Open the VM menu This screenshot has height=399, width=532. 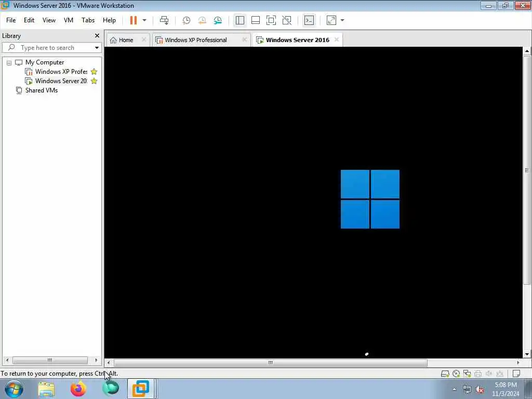click(69, 20)
